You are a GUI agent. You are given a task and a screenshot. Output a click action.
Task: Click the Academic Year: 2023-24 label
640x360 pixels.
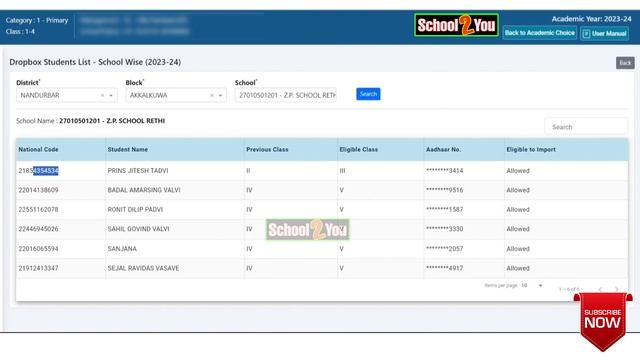coord(591,19)
